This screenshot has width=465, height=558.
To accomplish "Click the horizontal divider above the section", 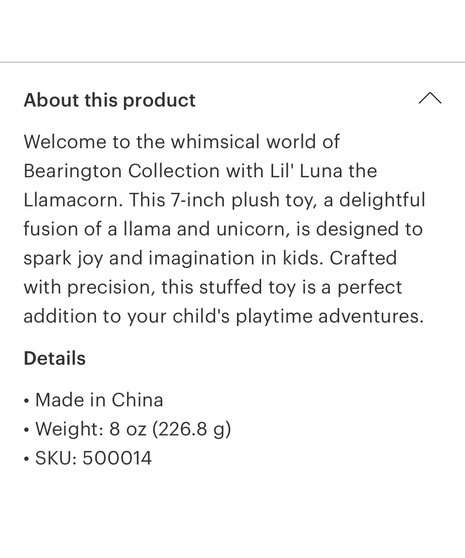I will pos(232,62).
